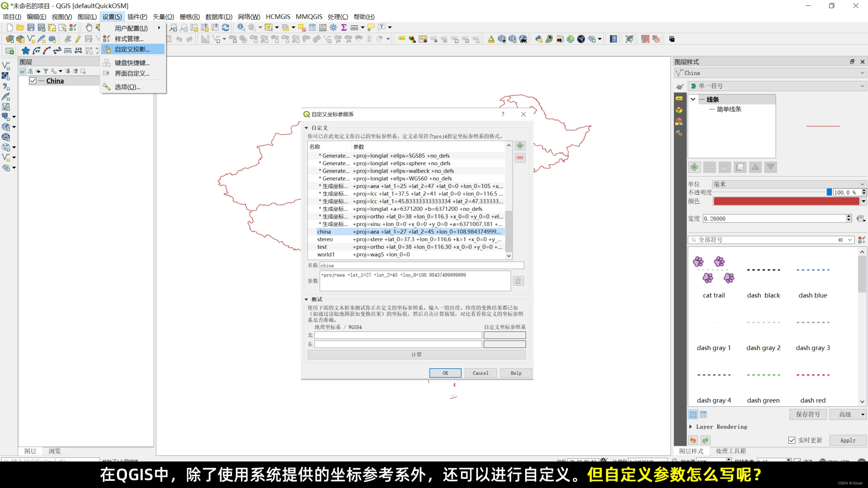Open the layer selector showing China

pos(770,73)
